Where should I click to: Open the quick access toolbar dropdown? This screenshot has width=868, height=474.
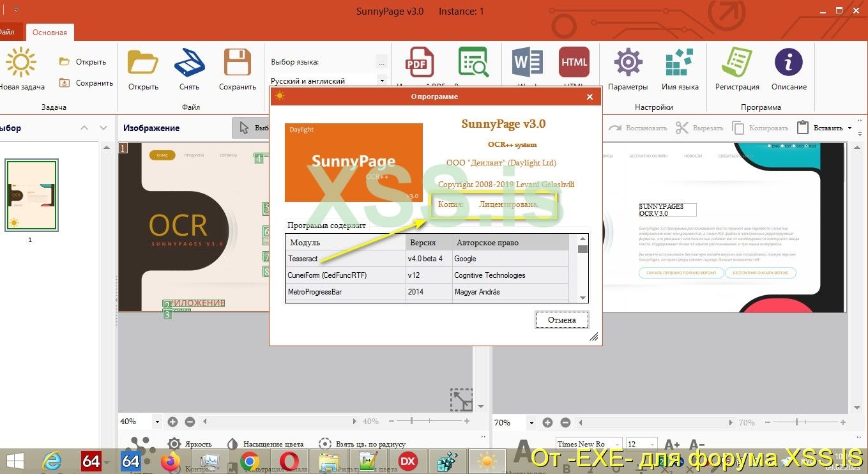[15, 10]
